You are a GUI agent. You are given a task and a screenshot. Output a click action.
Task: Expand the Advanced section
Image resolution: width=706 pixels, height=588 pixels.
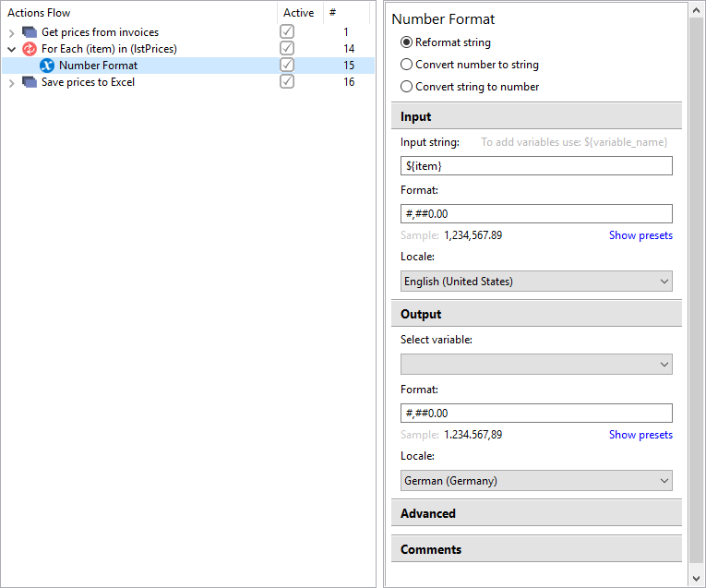pos(536,514)
